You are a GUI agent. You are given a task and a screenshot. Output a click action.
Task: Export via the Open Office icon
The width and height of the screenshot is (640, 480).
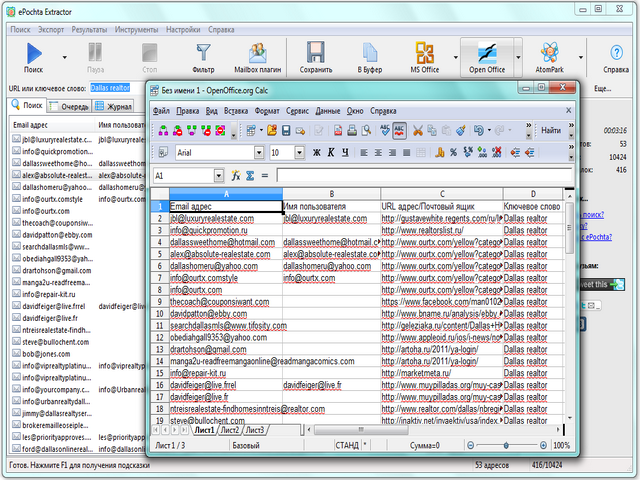tap(487, 53)
